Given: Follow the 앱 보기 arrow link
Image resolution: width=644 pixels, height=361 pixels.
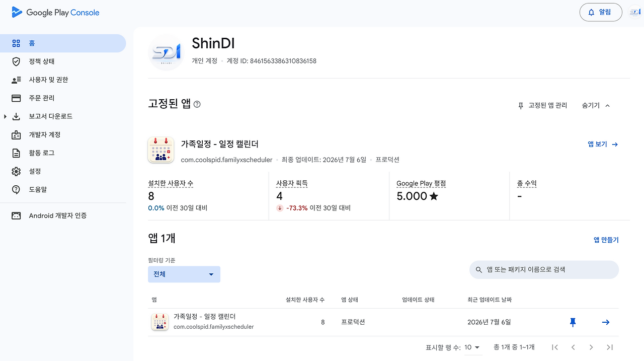Looking at the screenshot, I should click(603, 144).
